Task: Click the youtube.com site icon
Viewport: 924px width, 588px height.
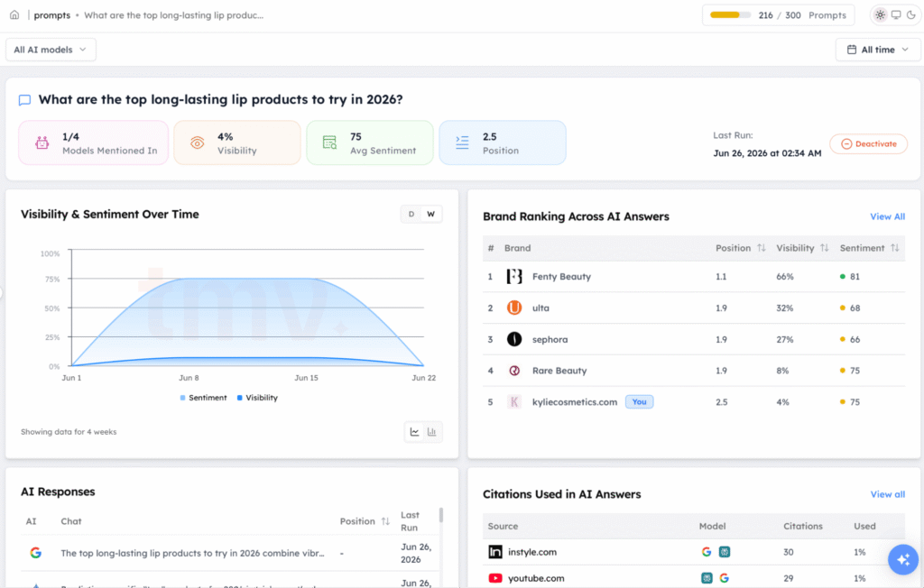Action: pyautogui.click(x=495, y=579)
